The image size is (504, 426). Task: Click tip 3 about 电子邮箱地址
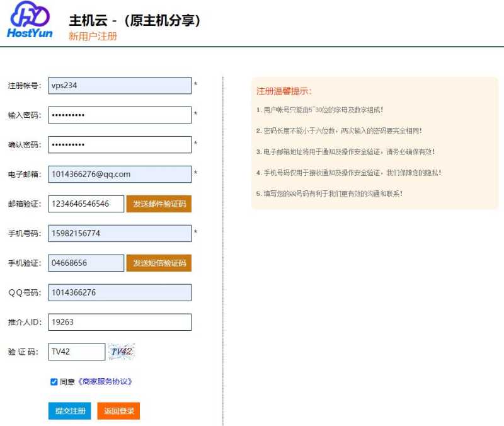[345, 152]
